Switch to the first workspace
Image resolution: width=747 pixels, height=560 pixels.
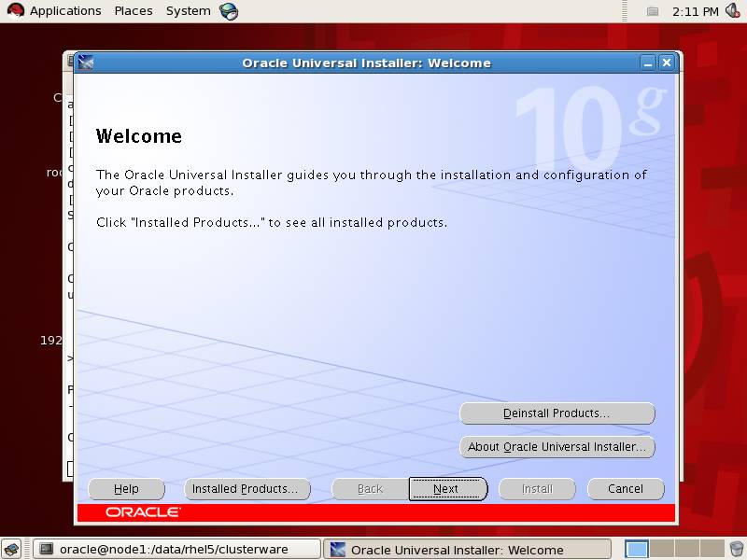(637, 549)
